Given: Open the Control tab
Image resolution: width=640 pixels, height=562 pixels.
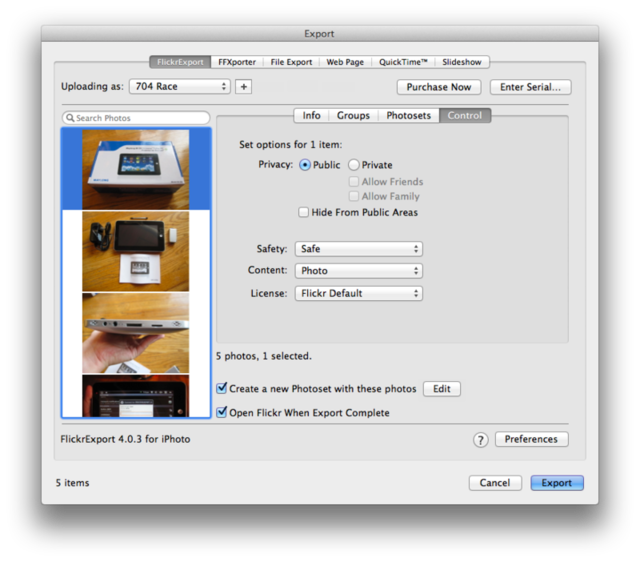Looking at the screenshot, I should point(465,116).
